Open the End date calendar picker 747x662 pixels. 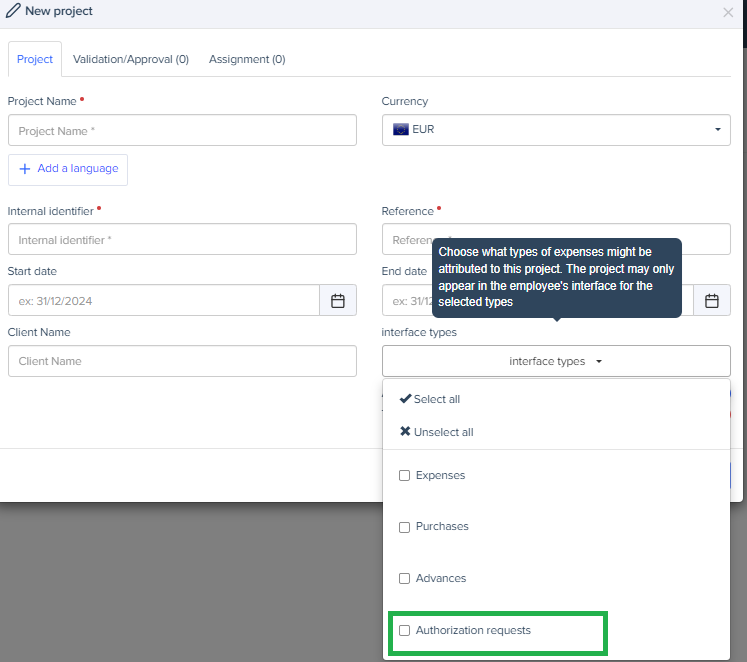(x=711, y=301)
